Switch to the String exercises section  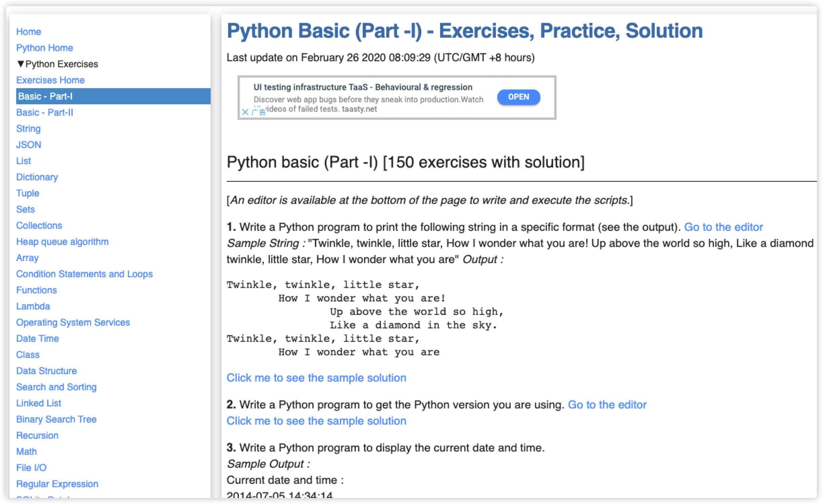(28, 129)
